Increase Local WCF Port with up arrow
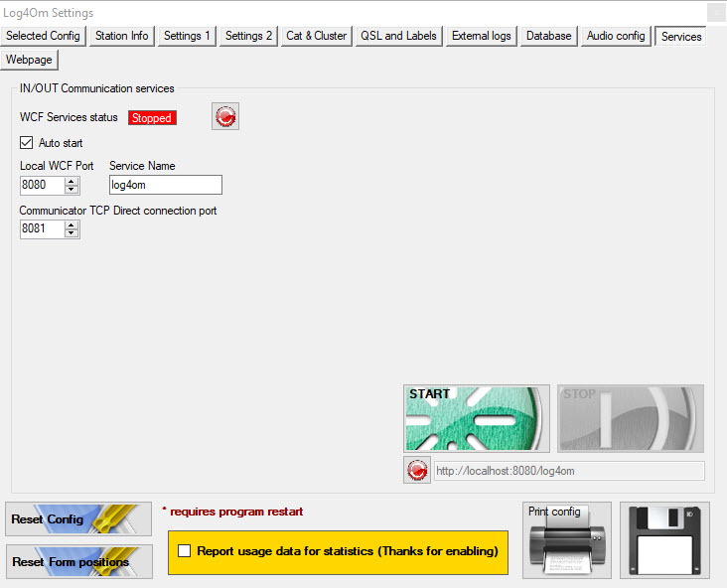Image resolution: width=727 pixels, height=588 pixels. tap(71, 181)
